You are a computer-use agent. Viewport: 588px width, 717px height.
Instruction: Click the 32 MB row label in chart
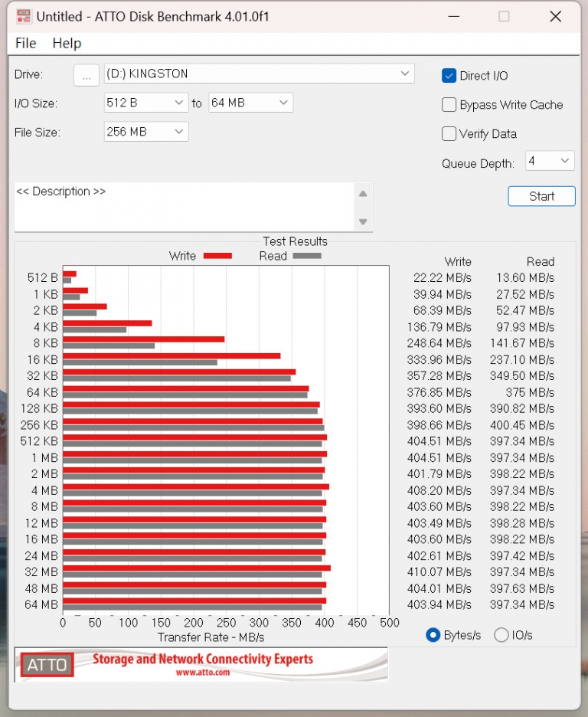(x=41, y=572)
